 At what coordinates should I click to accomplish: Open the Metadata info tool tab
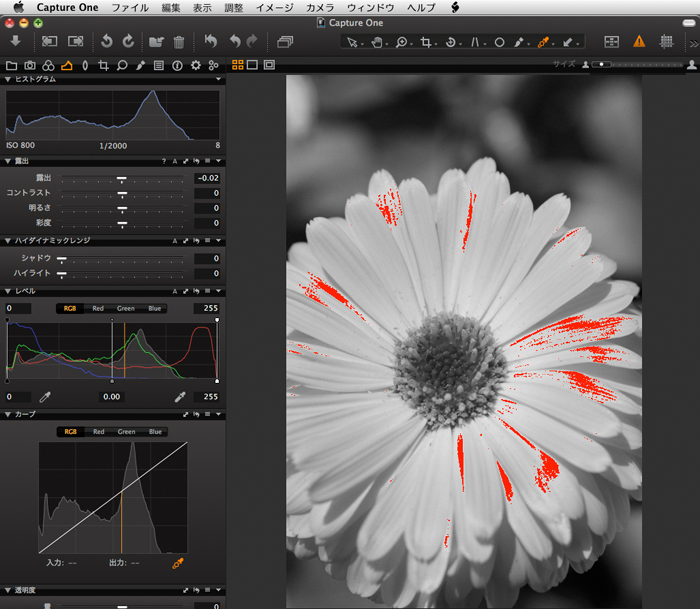click(177, 66)
